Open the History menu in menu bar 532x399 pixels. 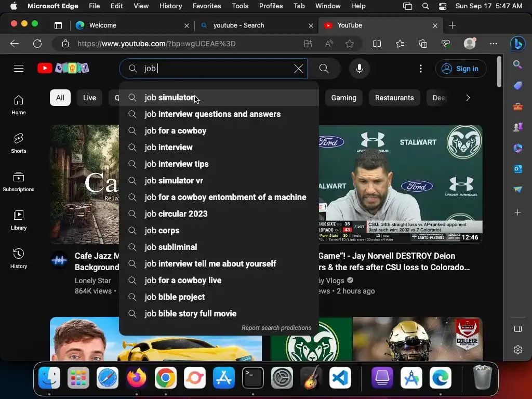tap(170, 6)
